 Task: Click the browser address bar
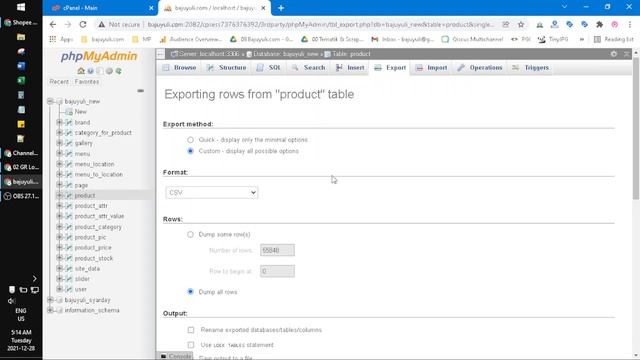tap(320, 24)
